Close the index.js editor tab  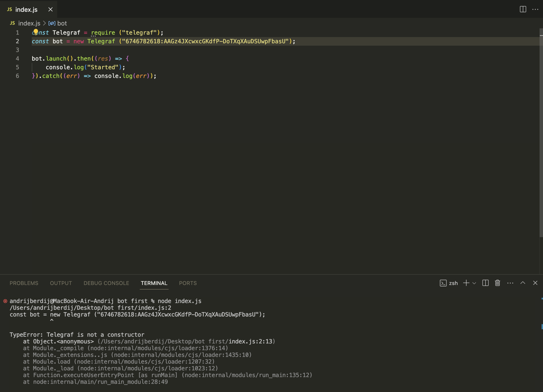51,9
